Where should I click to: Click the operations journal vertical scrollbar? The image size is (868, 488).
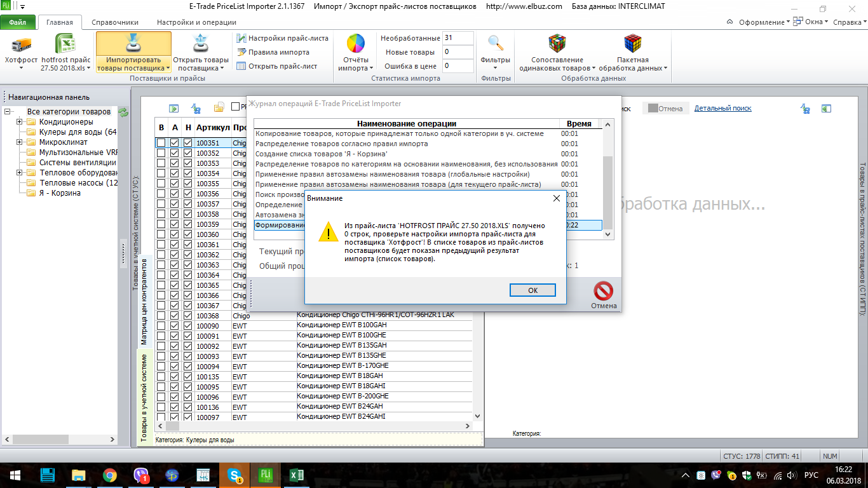pos(608,179)
